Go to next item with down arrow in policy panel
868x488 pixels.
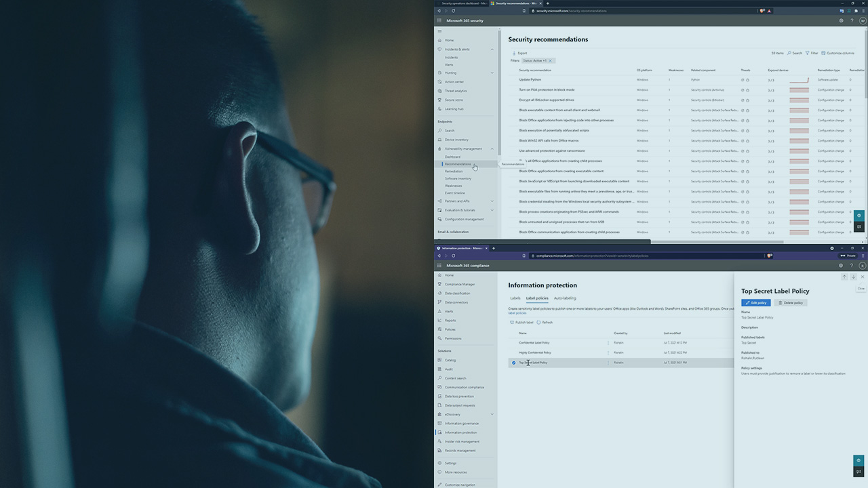pos(853,277)
